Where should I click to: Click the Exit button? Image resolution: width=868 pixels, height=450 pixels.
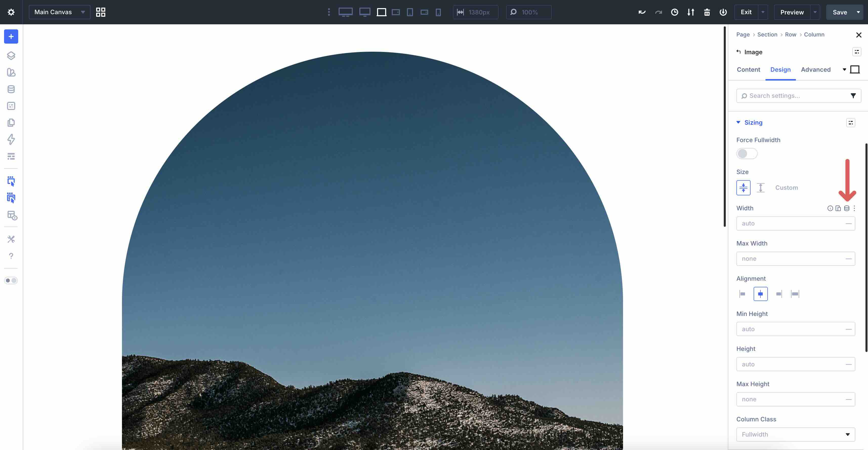(x=746, y=12)
